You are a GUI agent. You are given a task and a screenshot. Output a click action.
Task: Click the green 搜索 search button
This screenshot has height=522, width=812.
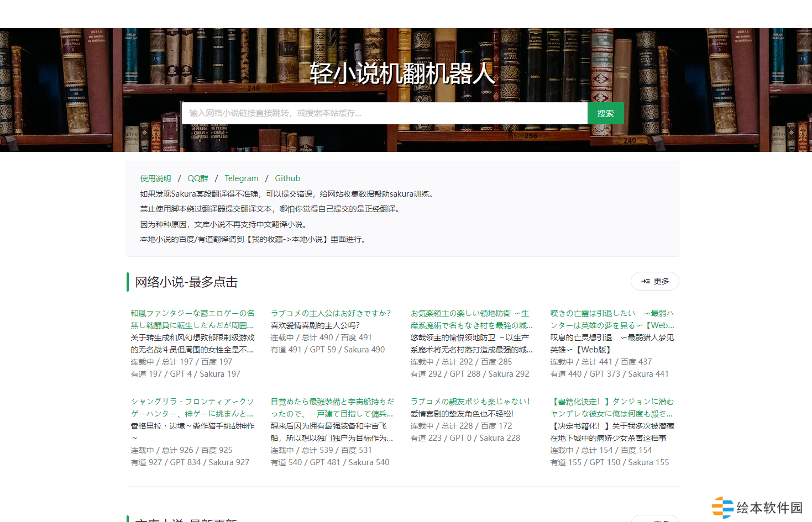[605, 113]
